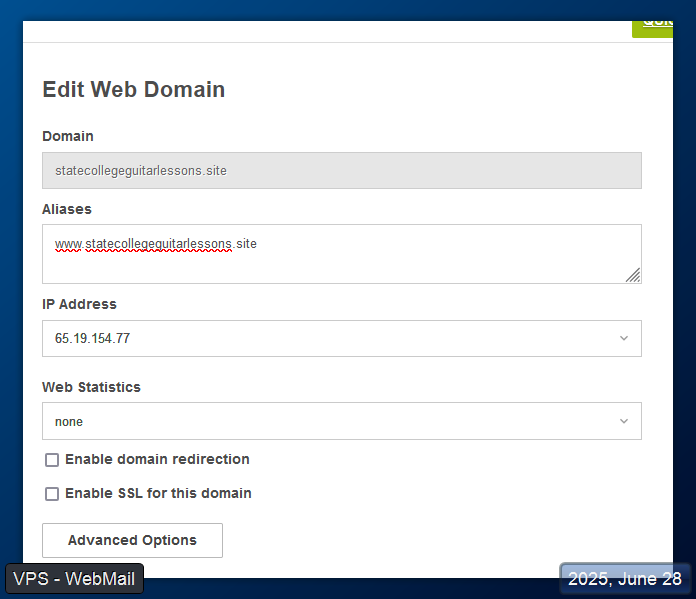
Task: Click the IP Address dropdown chevron arrow
Action: click(624, 338)
